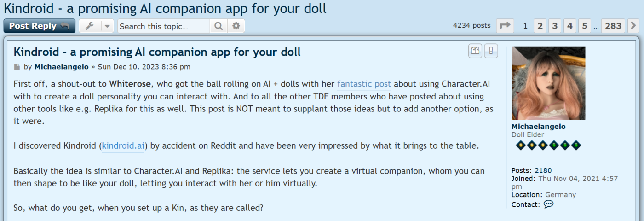Viewport: 644px width, 221px height.
Task: Jump to last page 283
Action: pyautogui.click(x=613, y=26)
